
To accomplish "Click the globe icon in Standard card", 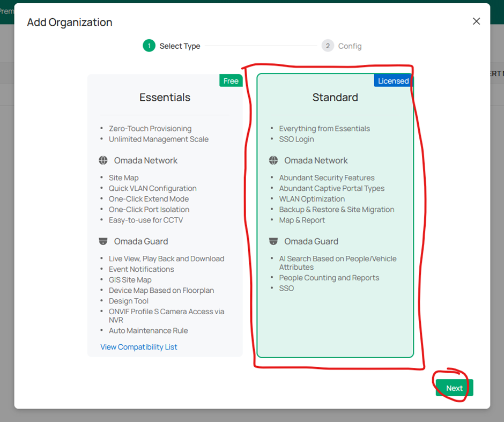I will pos(273,160).
